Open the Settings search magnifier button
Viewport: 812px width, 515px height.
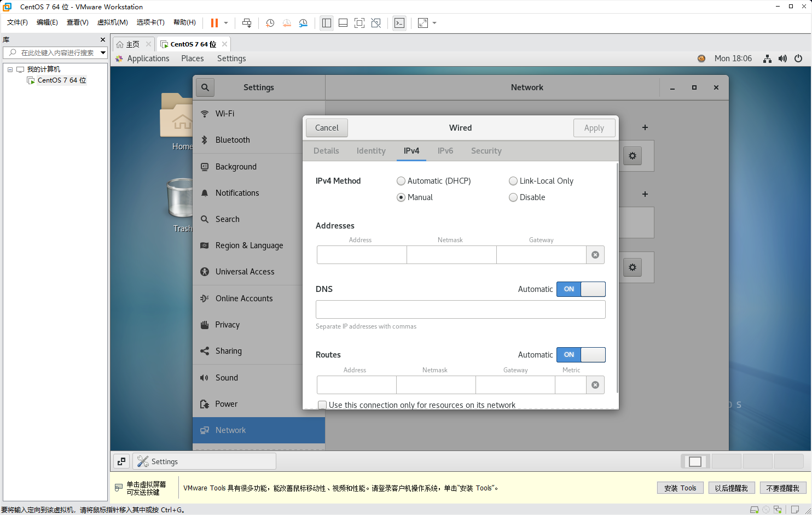[x=205, y=87]
